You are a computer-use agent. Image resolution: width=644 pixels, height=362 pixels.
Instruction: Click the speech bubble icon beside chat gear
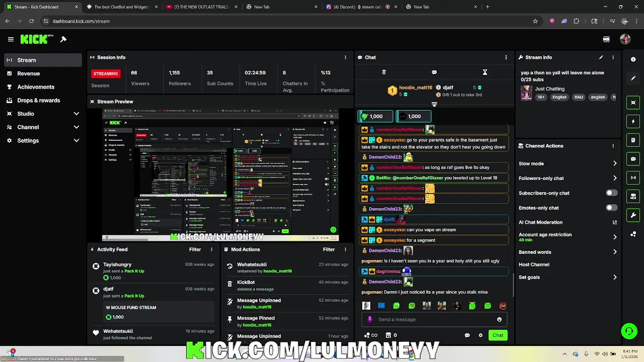point(467,335)
